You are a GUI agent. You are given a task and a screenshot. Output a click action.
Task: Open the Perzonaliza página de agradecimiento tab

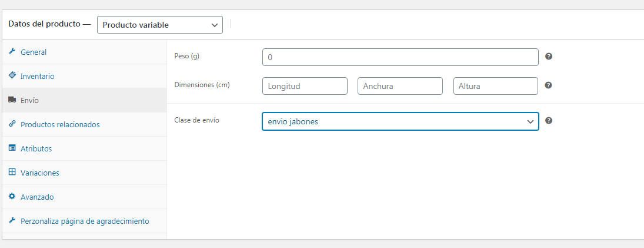(84, 221)
